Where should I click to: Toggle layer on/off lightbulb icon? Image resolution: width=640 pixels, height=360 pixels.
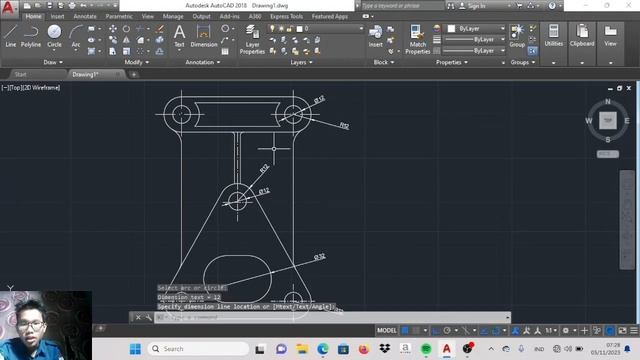(272, 29)
